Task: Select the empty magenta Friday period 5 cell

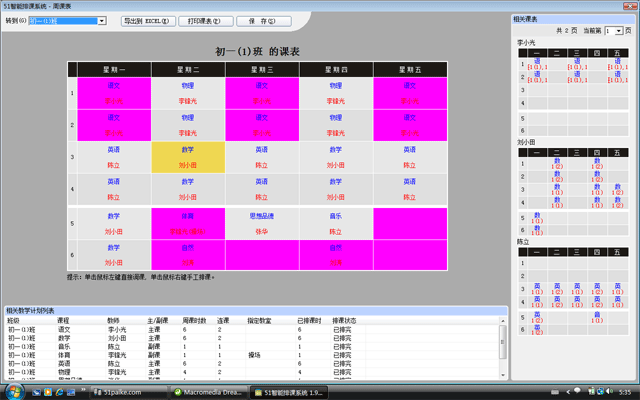Action: [x=410, y=223]
